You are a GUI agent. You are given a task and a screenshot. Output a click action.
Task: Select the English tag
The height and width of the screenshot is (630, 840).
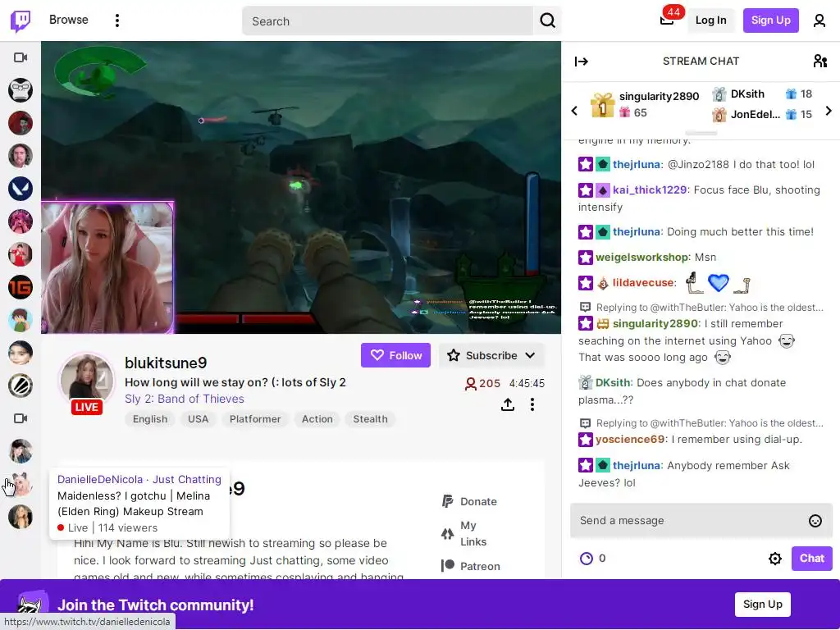(x=150, y=419)
